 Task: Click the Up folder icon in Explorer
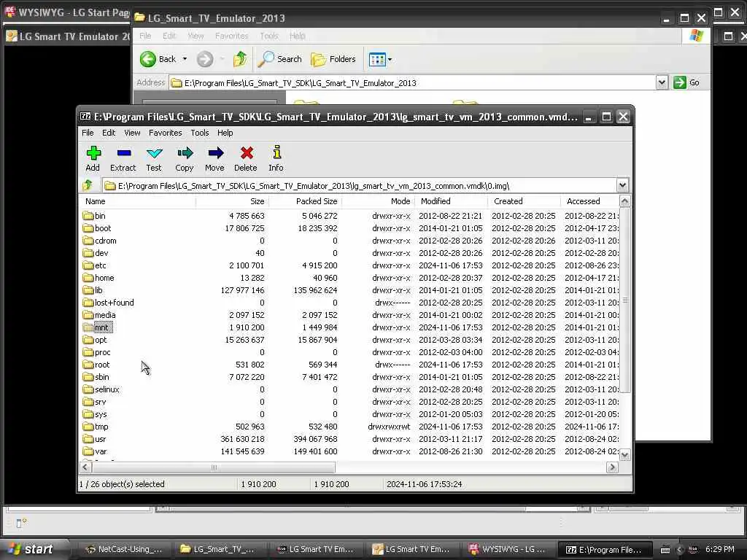click(x=239, y=59)
